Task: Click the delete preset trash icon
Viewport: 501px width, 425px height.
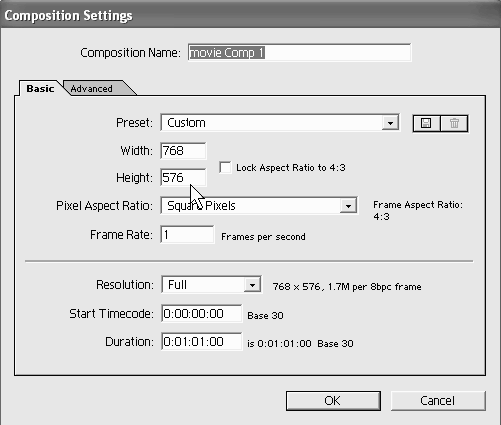Action: [x=454, y=124]
